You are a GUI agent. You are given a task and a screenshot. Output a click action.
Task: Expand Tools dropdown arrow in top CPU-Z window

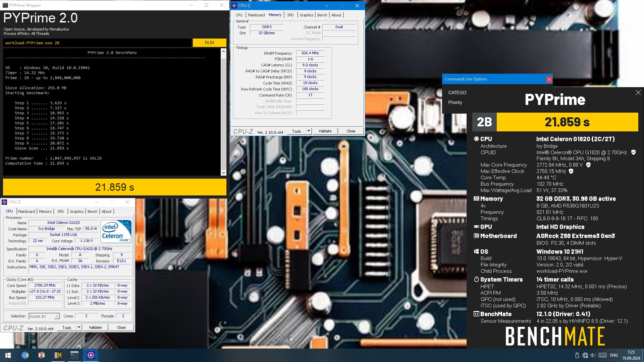tap(309, 131)
